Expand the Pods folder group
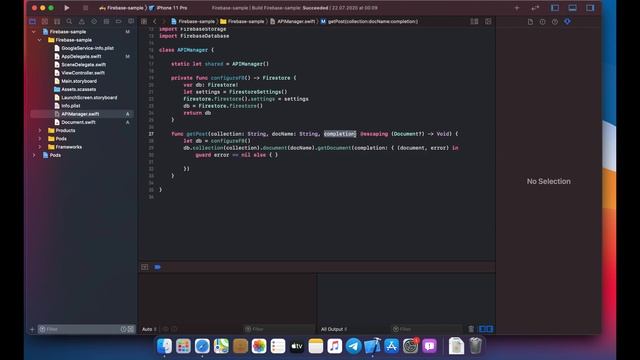Screen dimensions: 640x360 coord(40,139)
